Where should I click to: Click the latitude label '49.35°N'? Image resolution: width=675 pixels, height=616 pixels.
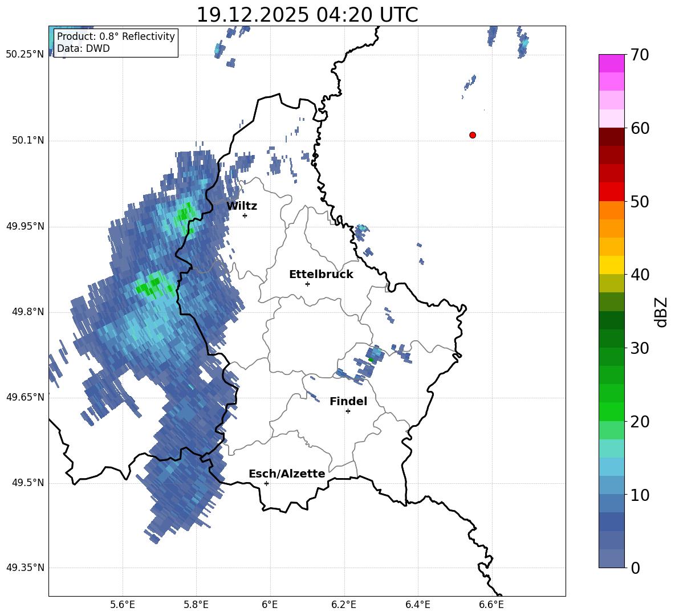(25, 568)
